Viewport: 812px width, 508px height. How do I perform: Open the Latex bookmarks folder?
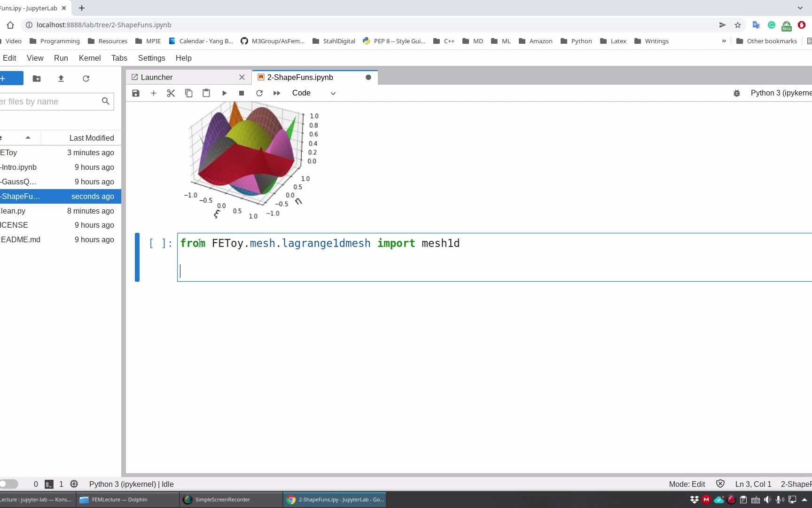613,41
